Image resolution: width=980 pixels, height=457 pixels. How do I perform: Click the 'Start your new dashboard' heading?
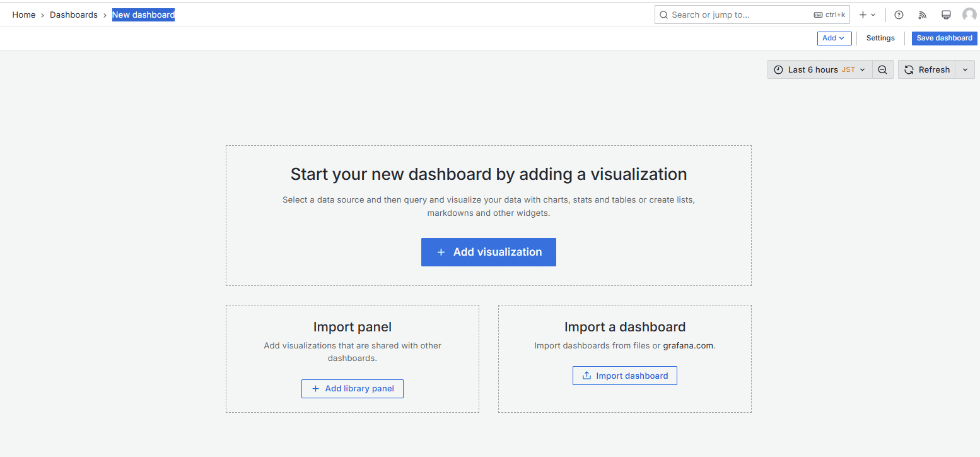tap(489, 174)
